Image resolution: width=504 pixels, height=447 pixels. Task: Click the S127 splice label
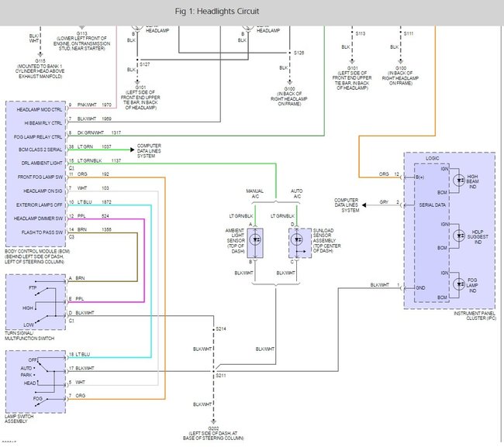(x=145, y=64)
